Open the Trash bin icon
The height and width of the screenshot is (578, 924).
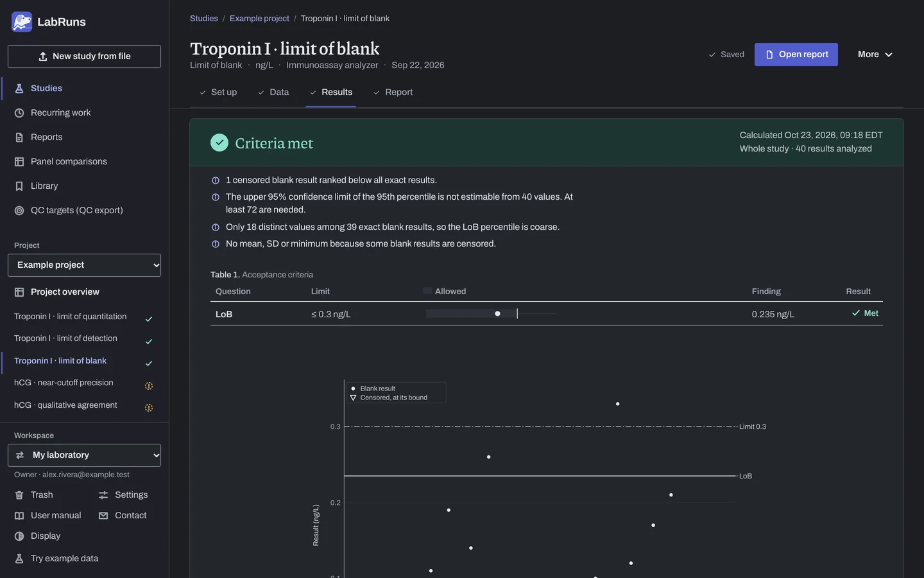pyautogui.click(x=19, y=495)
